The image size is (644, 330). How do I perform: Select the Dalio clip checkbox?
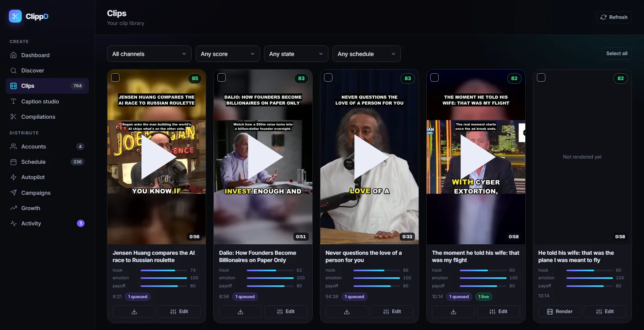pos(222,78)
